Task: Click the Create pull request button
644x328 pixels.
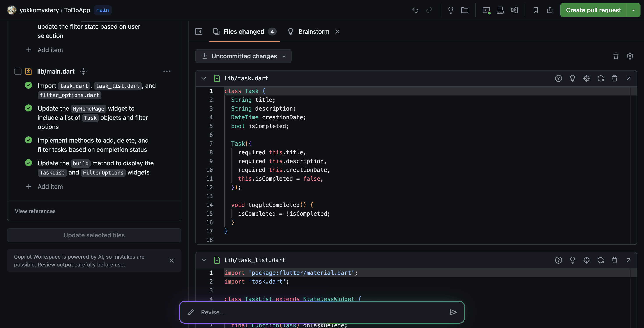Action: [x=593, y=10]
